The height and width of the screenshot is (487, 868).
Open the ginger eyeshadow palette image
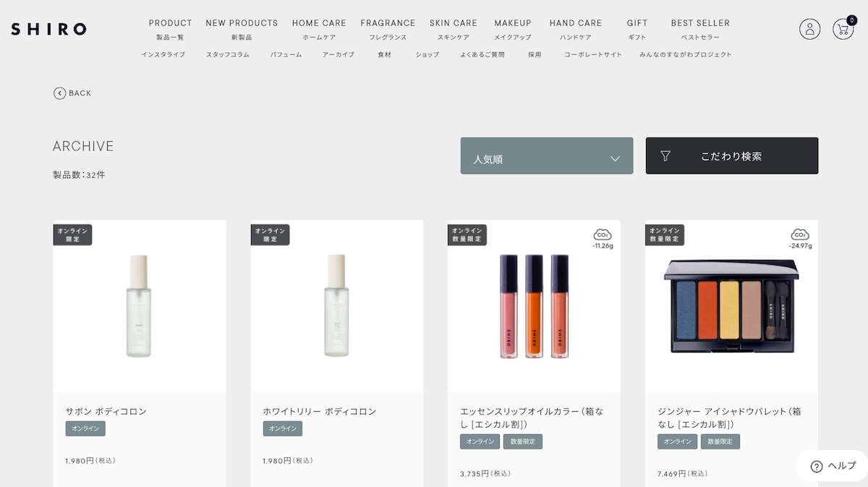(x=732, y=306)
